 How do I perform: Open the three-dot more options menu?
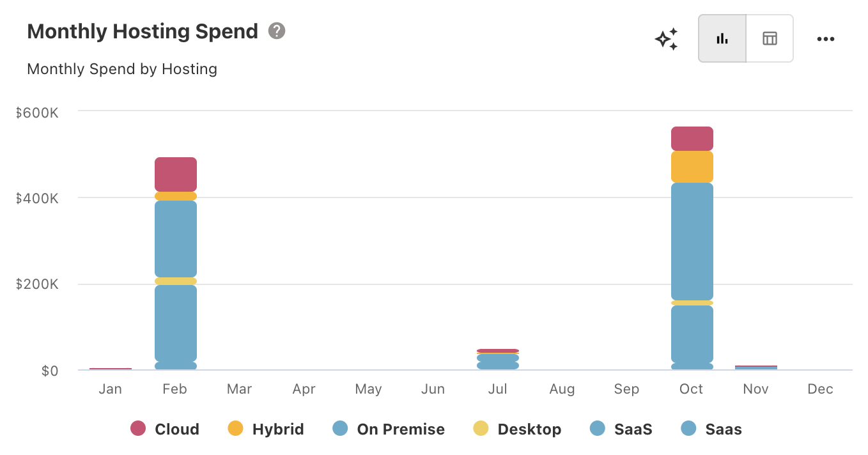pos(825,39)
